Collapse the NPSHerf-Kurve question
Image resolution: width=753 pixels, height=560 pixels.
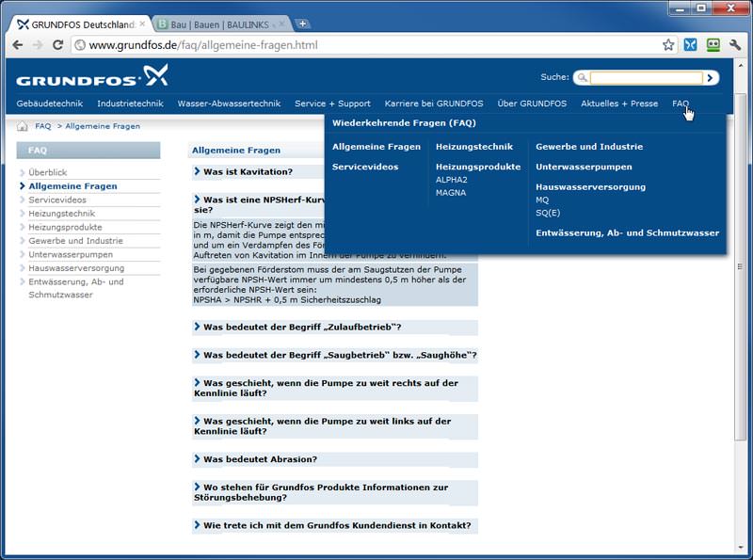(x=260, y=204)
